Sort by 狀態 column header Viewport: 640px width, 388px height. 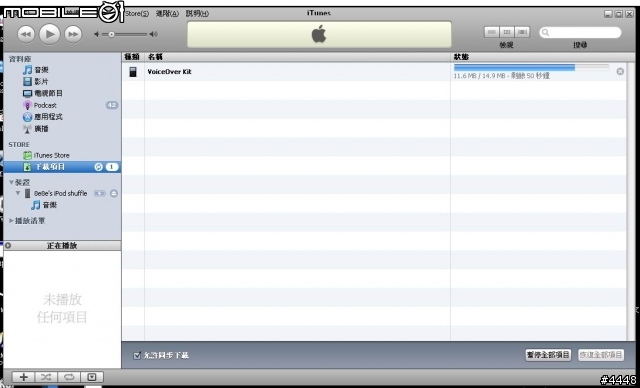[x=539, y=57]
